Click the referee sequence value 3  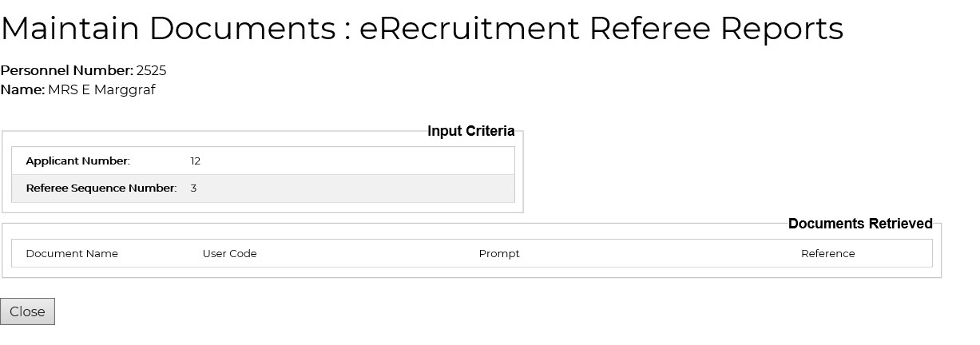pos(193,188)
